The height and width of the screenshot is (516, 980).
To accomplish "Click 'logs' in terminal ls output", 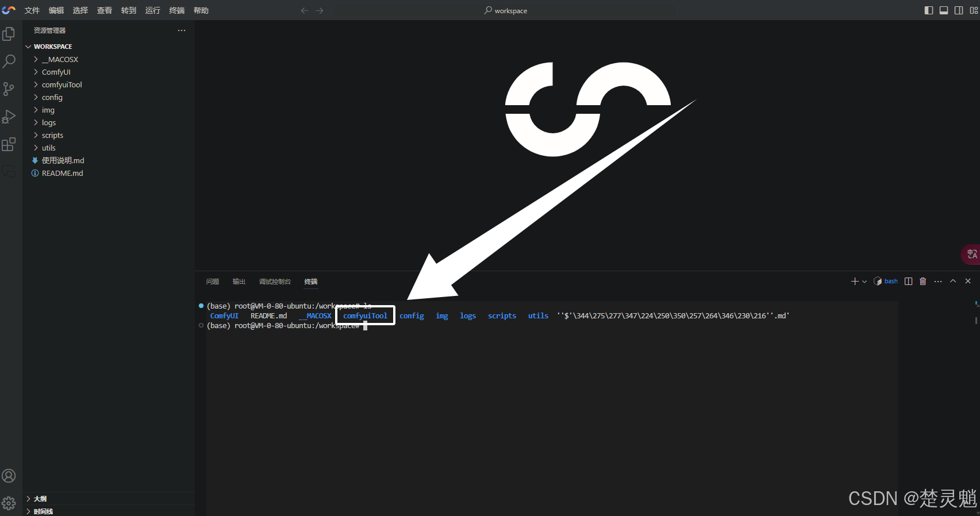I will coord(468,316).
